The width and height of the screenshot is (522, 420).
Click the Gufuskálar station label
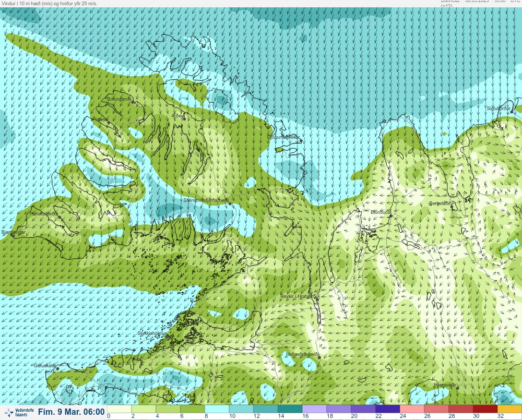(x=45, y=365)
